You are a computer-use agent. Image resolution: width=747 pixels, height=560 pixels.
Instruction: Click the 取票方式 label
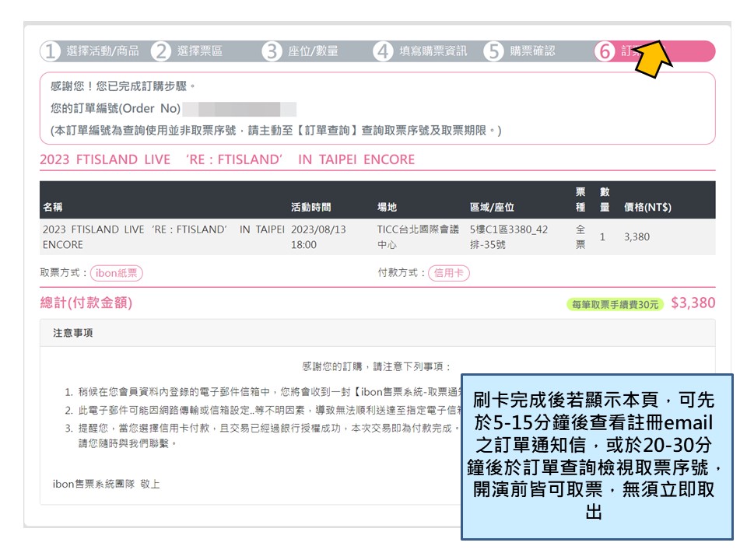tap(64, 273)
